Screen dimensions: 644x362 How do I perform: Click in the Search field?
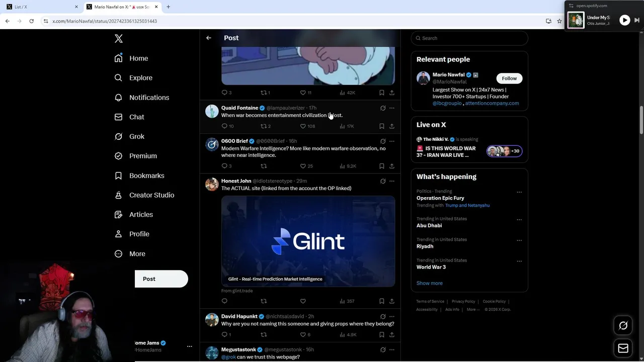tap(469, 38)
